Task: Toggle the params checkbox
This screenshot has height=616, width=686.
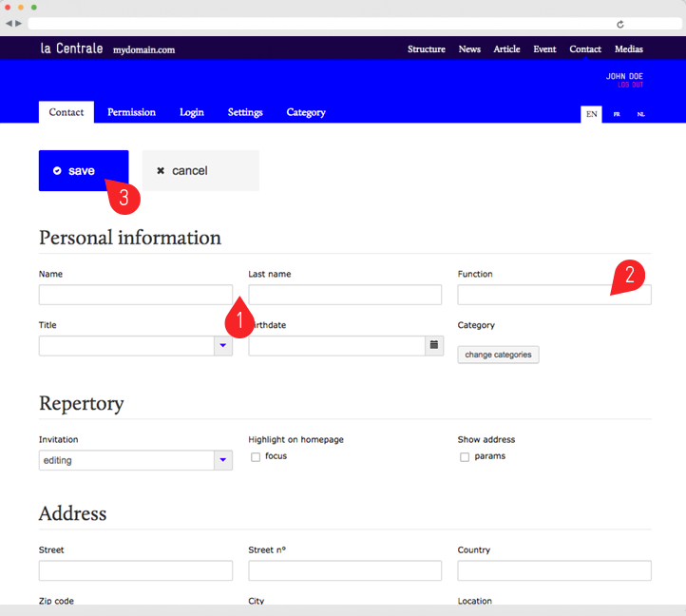Action: [465, 456]
